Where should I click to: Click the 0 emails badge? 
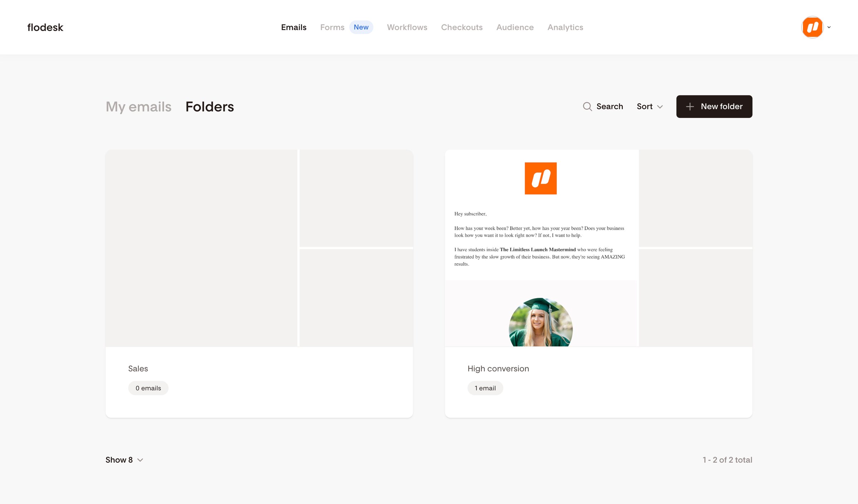tap(148, 388)
